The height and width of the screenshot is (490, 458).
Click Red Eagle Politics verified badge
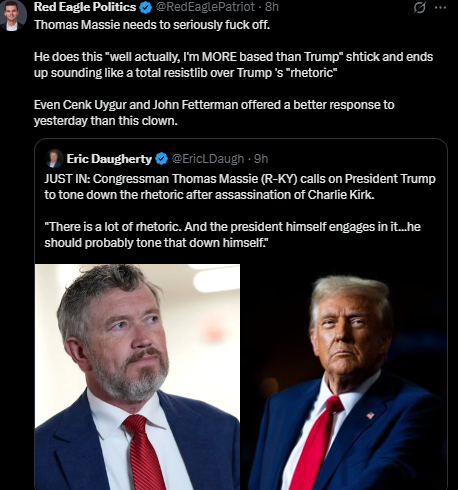pos(145,7)
